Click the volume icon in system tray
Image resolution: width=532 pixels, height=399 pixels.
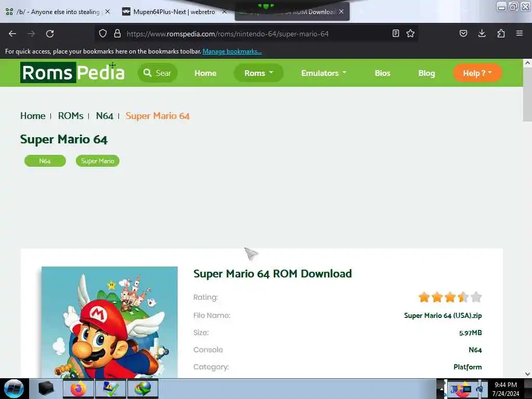click(x=480, y=389)
